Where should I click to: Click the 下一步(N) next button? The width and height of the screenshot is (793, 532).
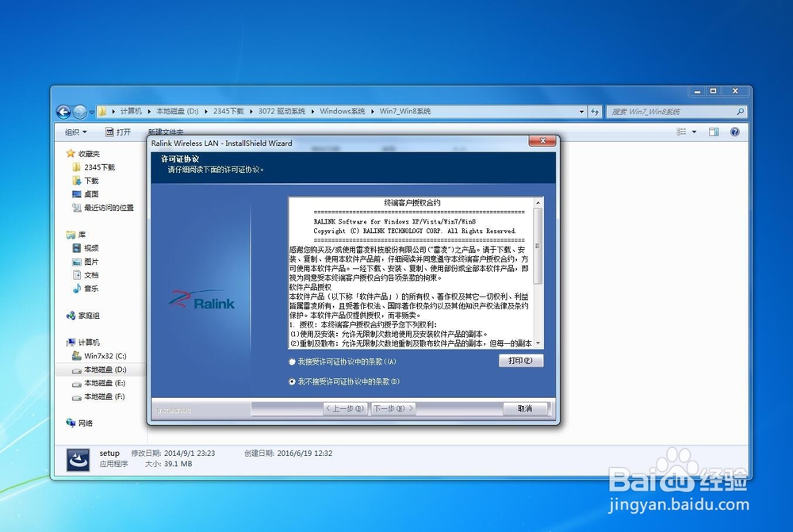pyautogui.click(x=393, y=408)
